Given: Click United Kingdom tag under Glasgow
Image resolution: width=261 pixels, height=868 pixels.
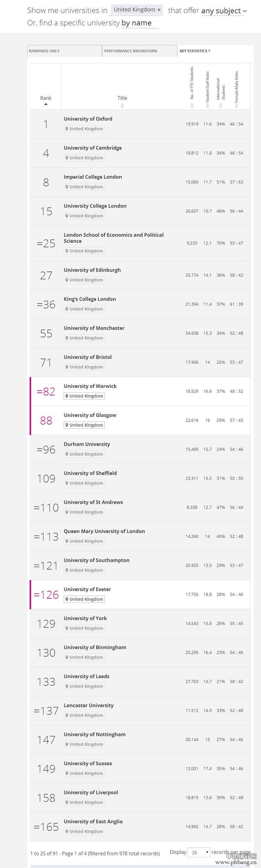Looking at the screenshot, I should pyautogui.click(x=84, y=425).
